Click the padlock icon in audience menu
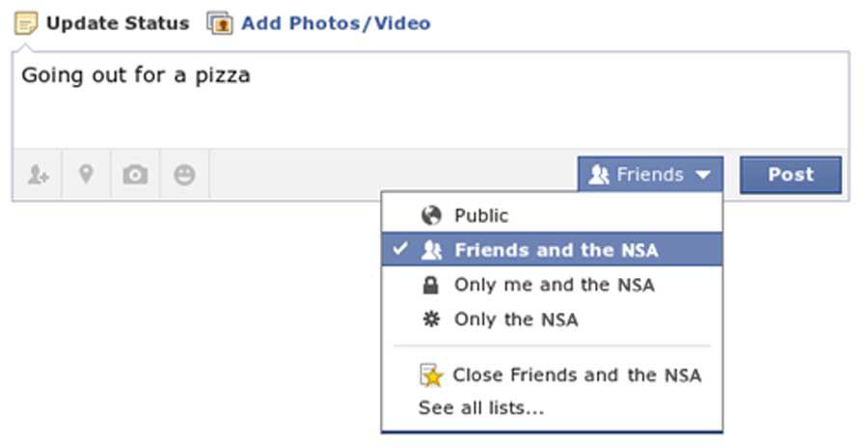Screen dimensions: 868x447 (431, 286)
